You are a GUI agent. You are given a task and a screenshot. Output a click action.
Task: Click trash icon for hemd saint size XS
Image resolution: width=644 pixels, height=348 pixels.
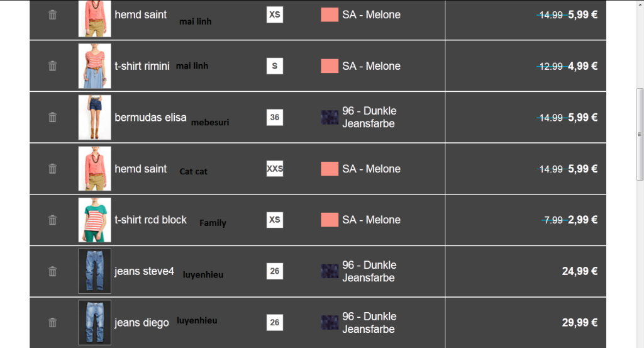(x=52, y=14)
